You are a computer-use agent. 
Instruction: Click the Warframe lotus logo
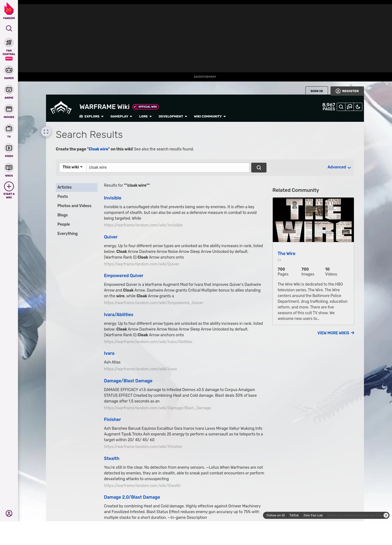tap(61, 108)
